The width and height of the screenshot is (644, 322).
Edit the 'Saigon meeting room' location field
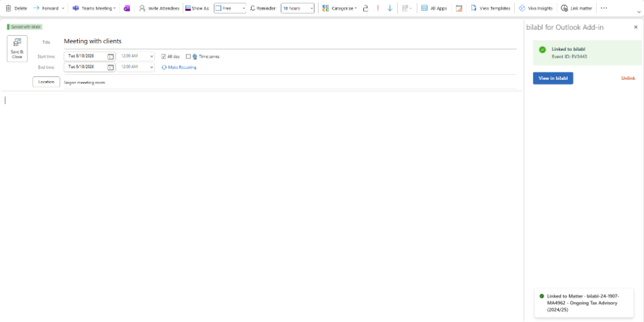(290, 83)
